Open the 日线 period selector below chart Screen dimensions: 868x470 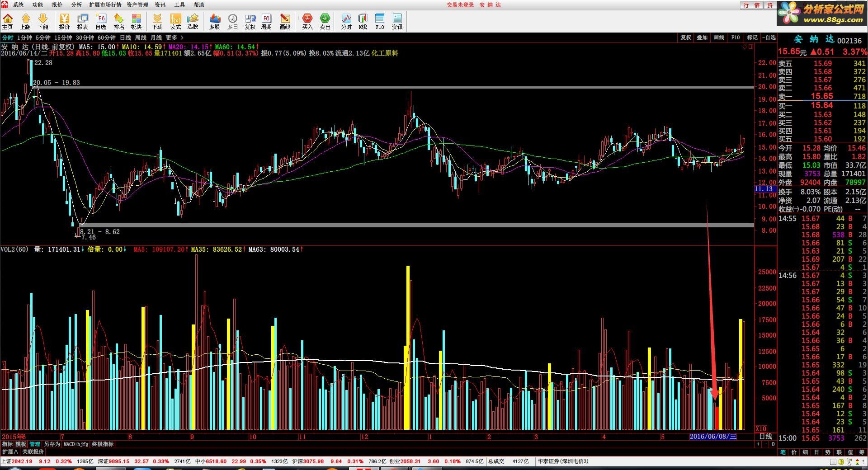[x=765, y=437]
